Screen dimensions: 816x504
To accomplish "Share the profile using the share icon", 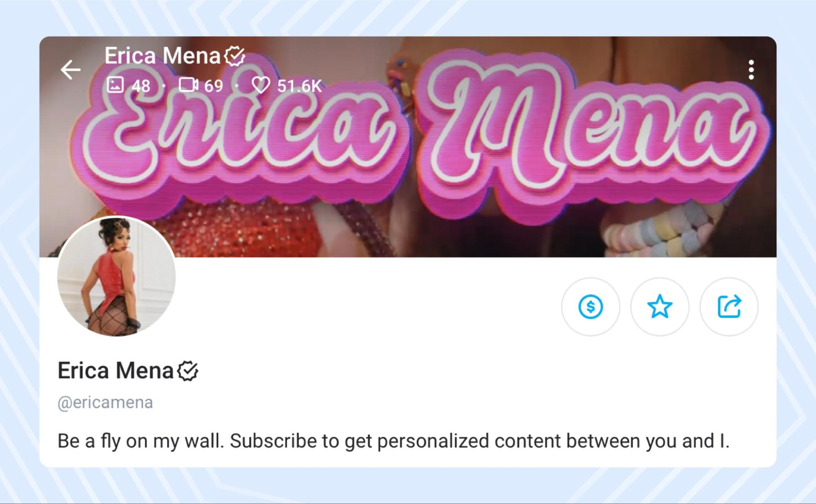I will coord(729,306).
